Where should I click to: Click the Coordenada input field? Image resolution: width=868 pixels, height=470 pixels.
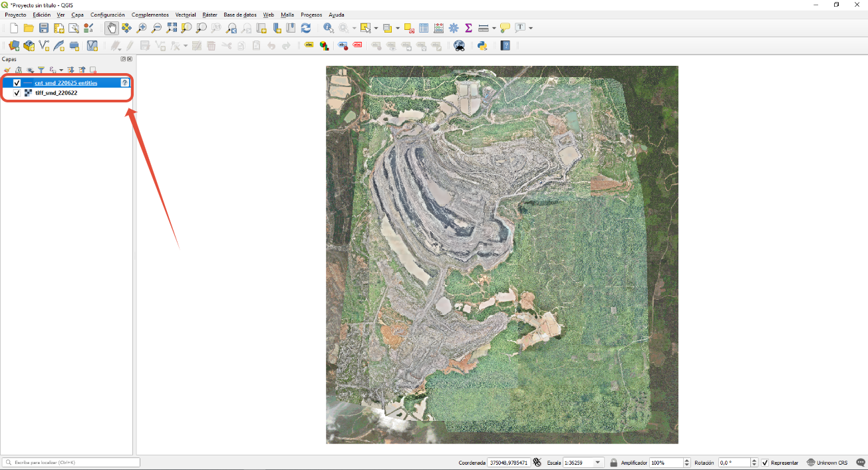[x=509, y=463]
